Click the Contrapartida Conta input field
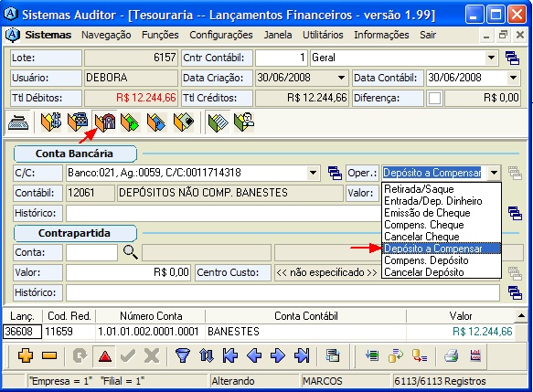533x392 pixels. pyautogui.click(x=91, y=253)
